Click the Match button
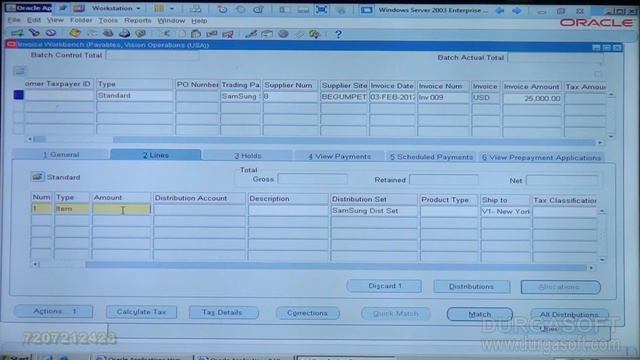 click(x=480, y=314)
